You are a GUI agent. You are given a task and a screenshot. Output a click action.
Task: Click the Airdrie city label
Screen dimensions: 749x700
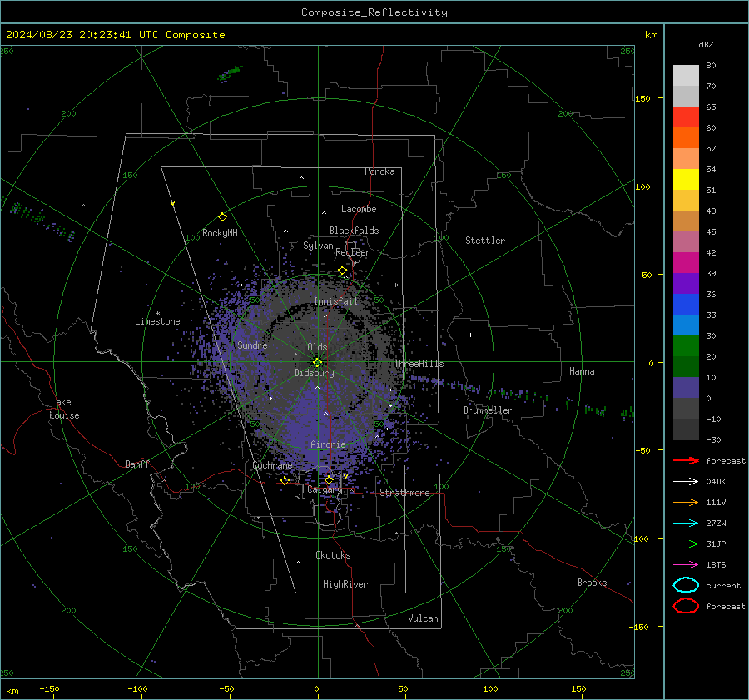pos(328,444)
